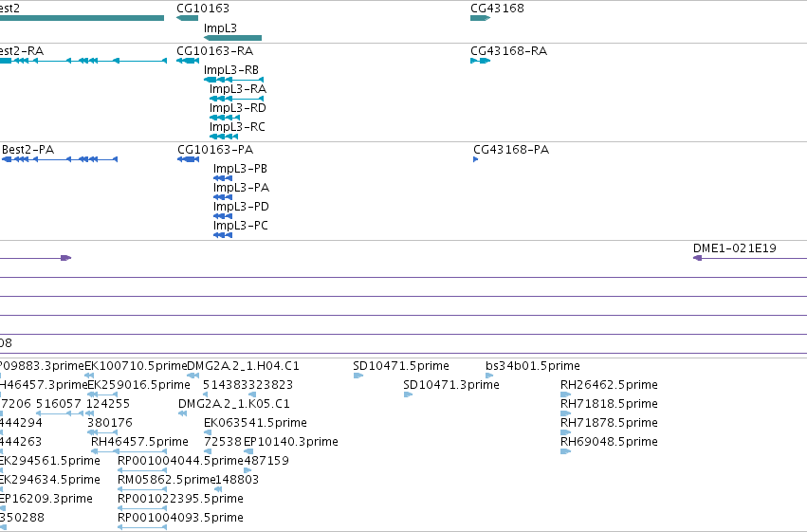Click the 487159 feature label
The image size is (807, 532).
266,461
